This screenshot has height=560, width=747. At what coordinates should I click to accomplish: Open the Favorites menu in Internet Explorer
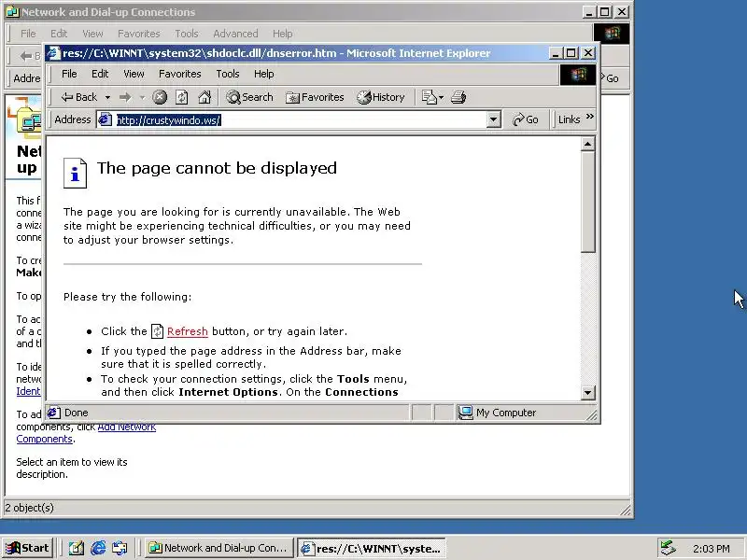coord(179,74)
